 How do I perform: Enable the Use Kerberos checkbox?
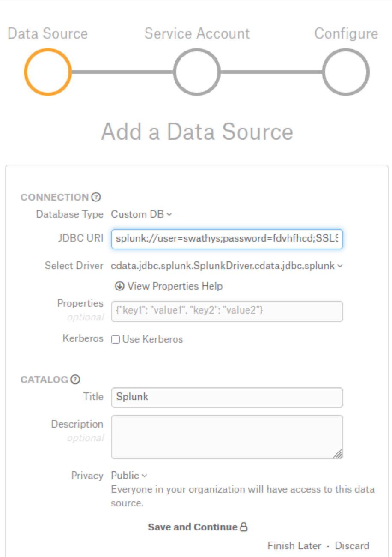[116, 339]
